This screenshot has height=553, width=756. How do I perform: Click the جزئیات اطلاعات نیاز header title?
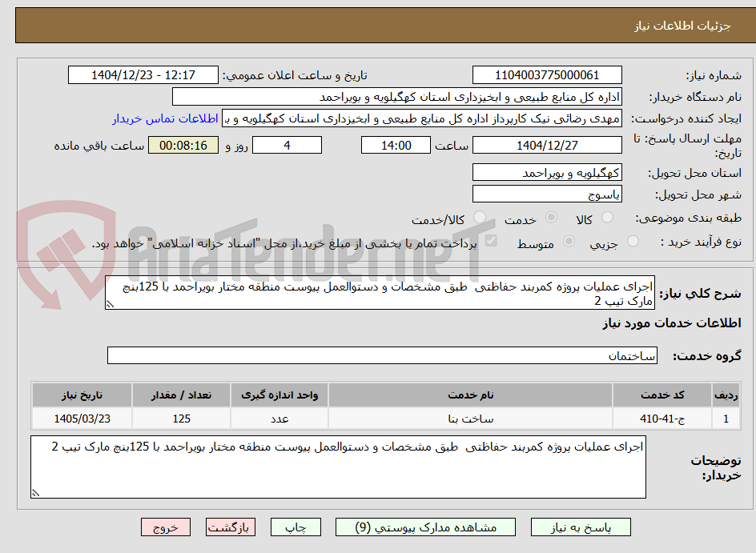coord(682,26)
